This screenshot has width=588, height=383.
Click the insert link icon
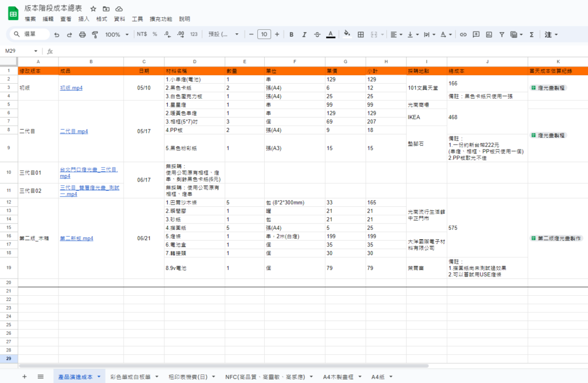[x=463, y=34]
